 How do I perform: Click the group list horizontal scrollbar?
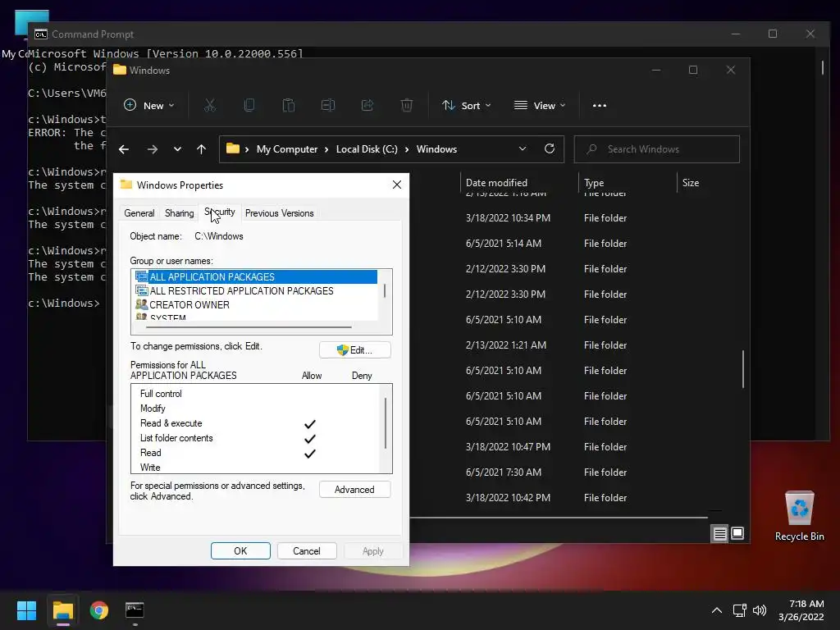tap(249, 326)
